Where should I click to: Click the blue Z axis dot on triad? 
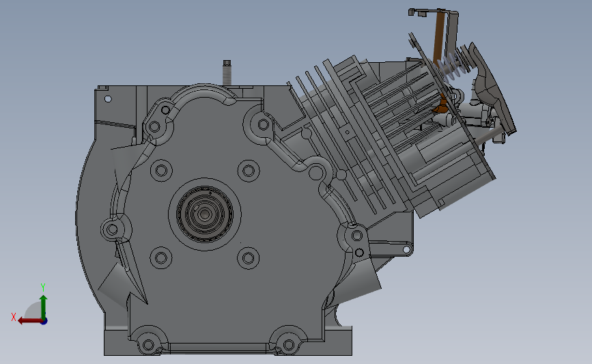pyautogui.click(x=44, y=322)
